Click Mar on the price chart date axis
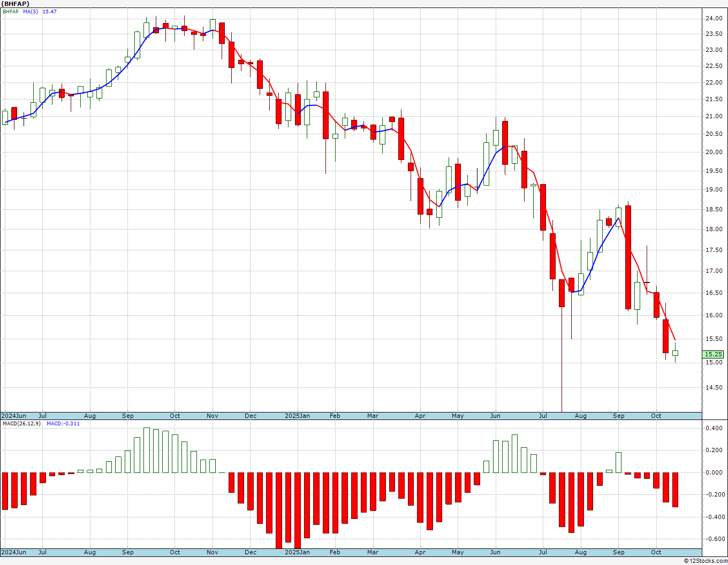728x565 pixels. point(373,416)
